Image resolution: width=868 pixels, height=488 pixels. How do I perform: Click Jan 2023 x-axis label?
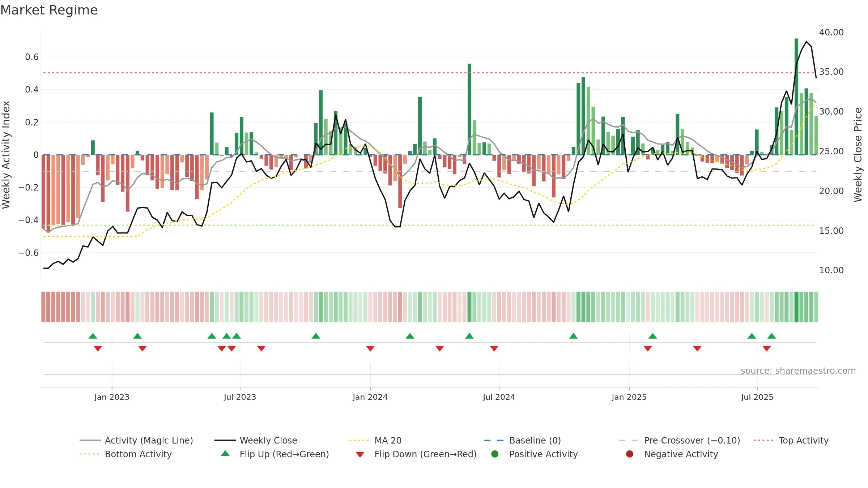pos(112,397)
